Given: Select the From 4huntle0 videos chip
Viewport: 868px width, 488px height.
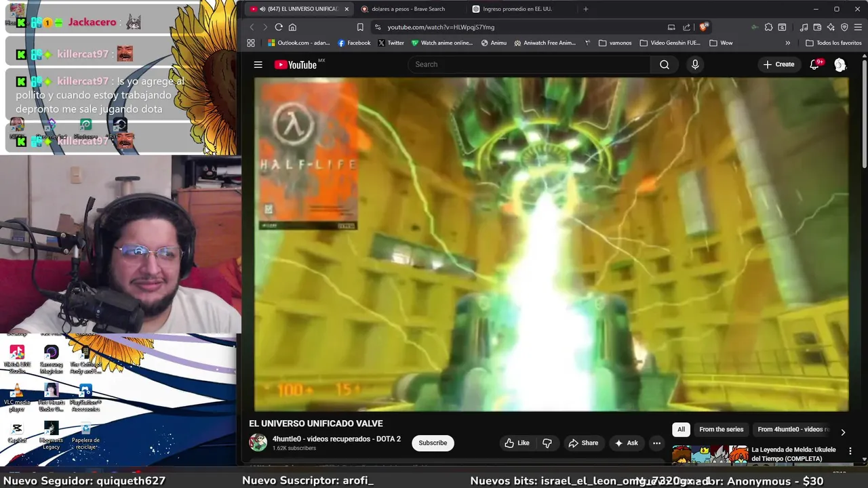Looking at the screenshot, I should (x=793, y=429).
